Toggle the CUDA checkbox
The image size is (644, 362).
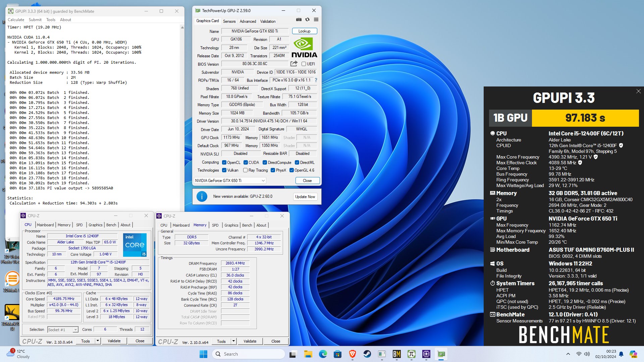click(246, 163)
